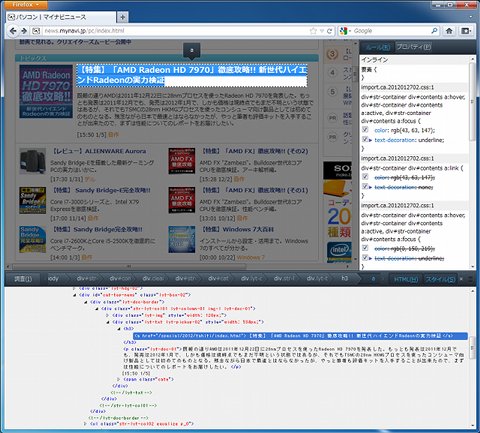Toggle text-decoration: none in the a:link rule
This screenshot has width=480, height=433.
(365, 186)
